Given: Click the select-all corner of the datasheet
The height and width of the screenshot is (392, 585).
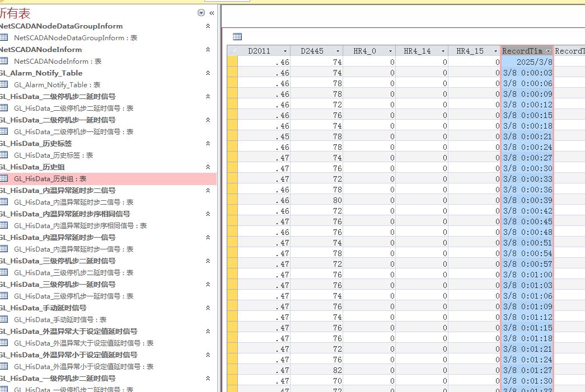Looking at the screenshot, I should tap(232, 51).
